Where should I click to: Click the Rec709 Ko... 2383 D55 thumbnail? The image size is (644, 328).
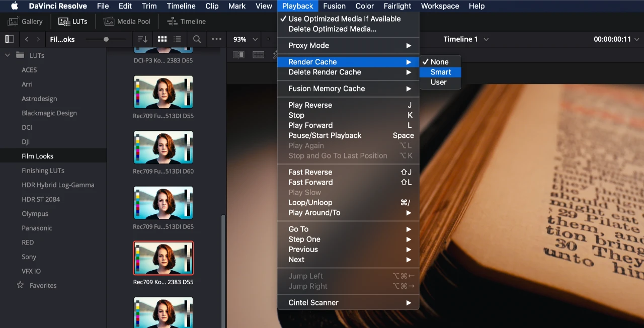pyautogui.click(x=163, y=258)
